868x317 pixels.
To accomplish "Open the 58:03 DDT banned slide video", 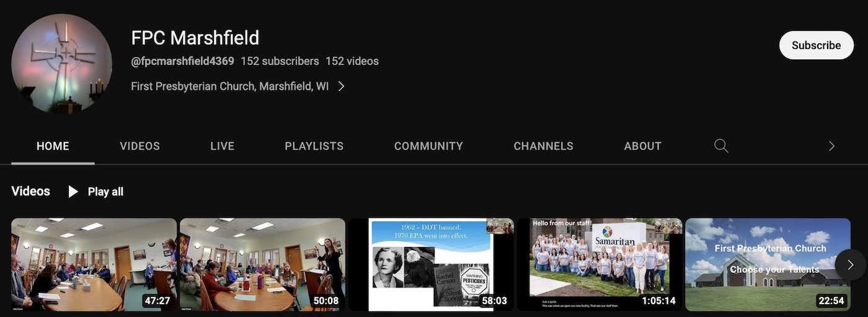I will [431, 264].
